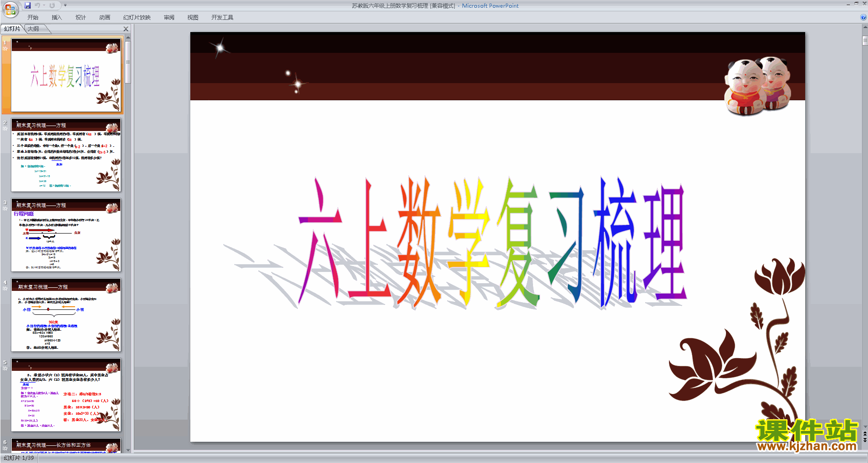Click the Undo icon

click(x=37, y=5)
